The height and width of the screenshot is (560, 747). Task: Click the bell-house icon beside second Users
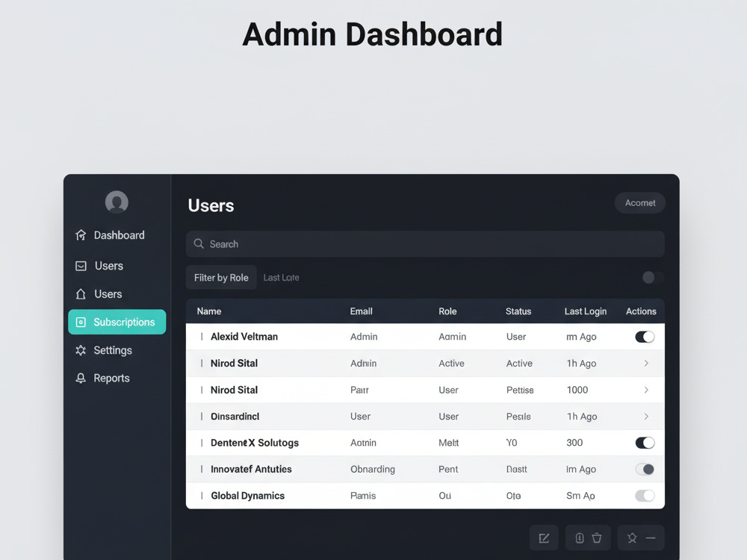[x=81, y=293]
